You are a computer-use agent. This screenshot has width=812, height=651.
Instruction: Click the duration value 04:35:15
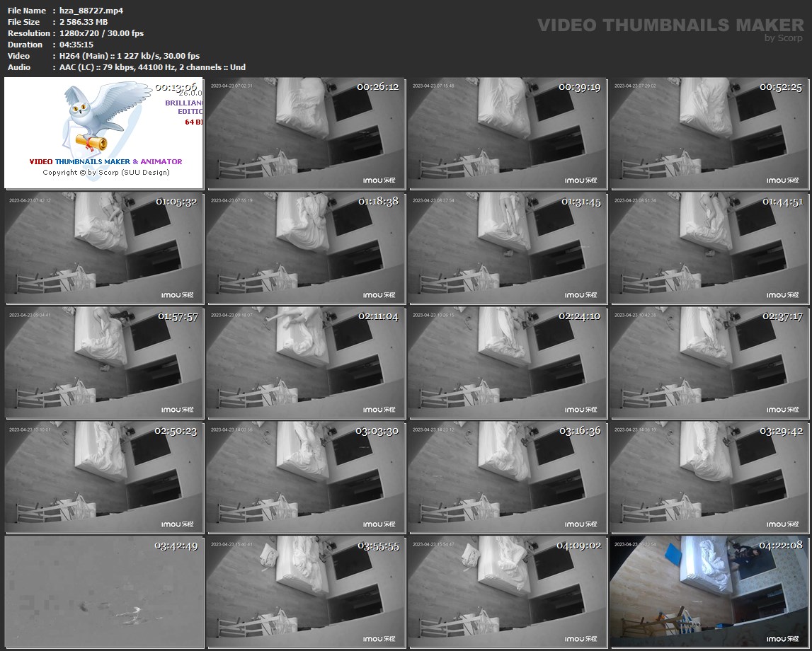pos(76,45)
